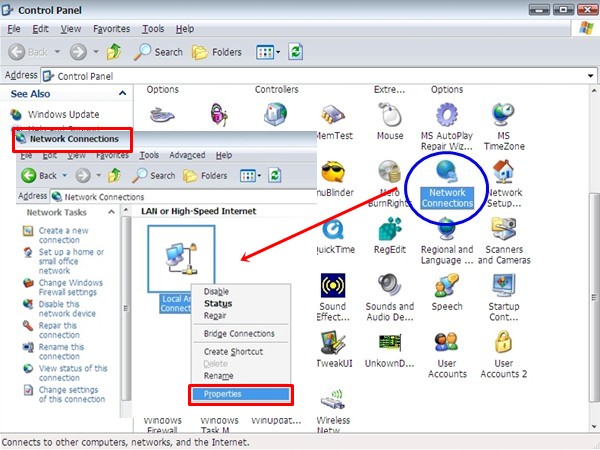This screenshot has width=600, height=450.
Task: Click the Up folder icon in Control Panel toolbar
Action: [x=114, y=52]
